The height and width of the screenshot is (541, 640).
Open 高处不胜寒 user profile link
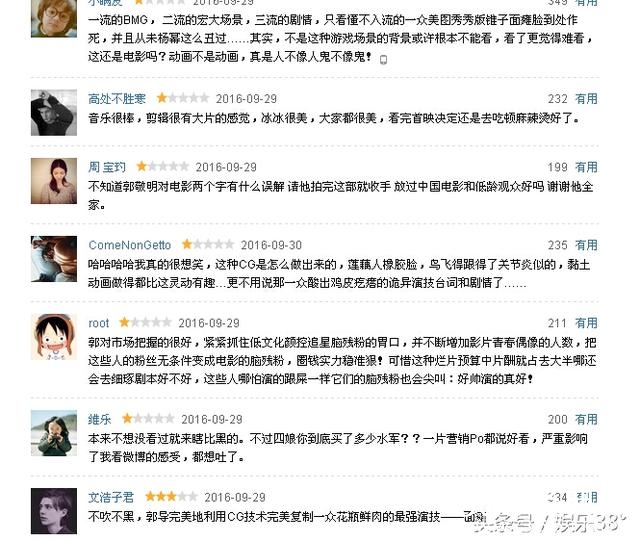(x=117, y=98)
